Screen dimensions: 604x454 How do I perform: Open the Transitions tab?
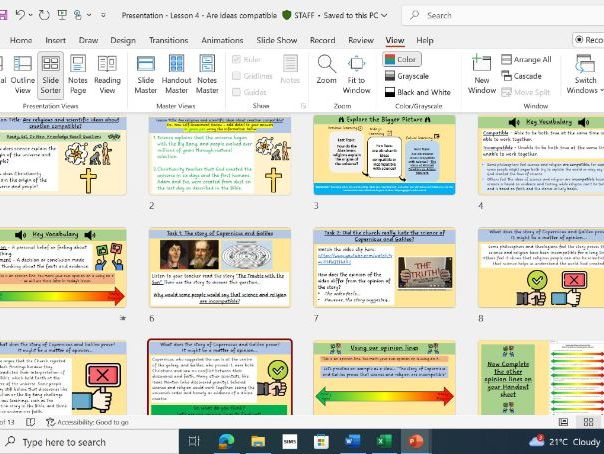[168, 40]
